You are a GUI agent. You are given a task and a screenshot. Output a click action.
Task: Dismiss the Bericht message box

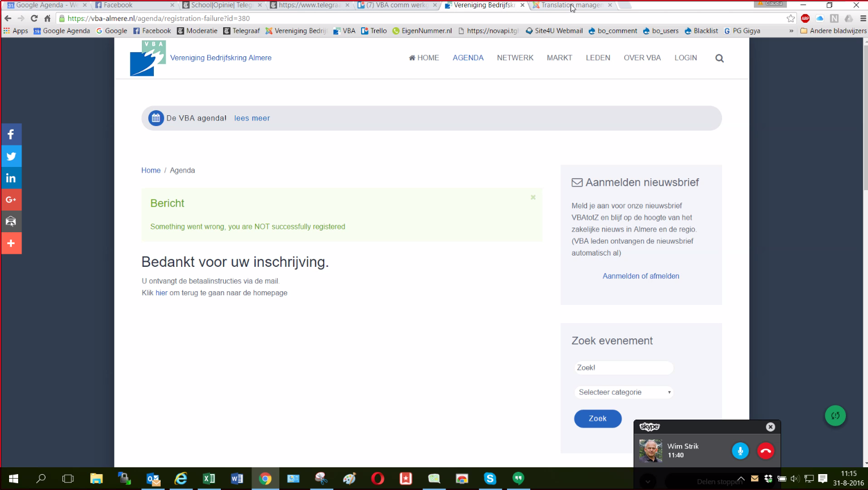pyautogui.click(x=533, y=198)
